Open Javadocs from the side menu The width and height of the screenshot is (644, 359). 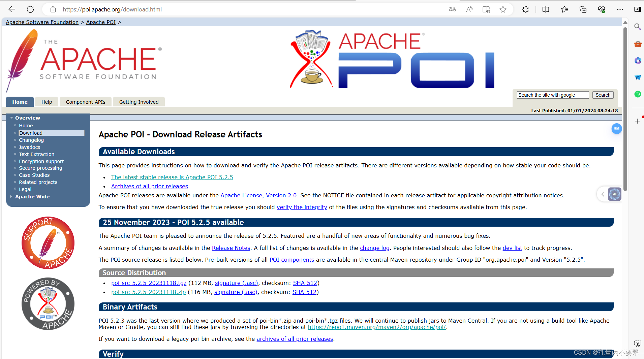(30, 147)
